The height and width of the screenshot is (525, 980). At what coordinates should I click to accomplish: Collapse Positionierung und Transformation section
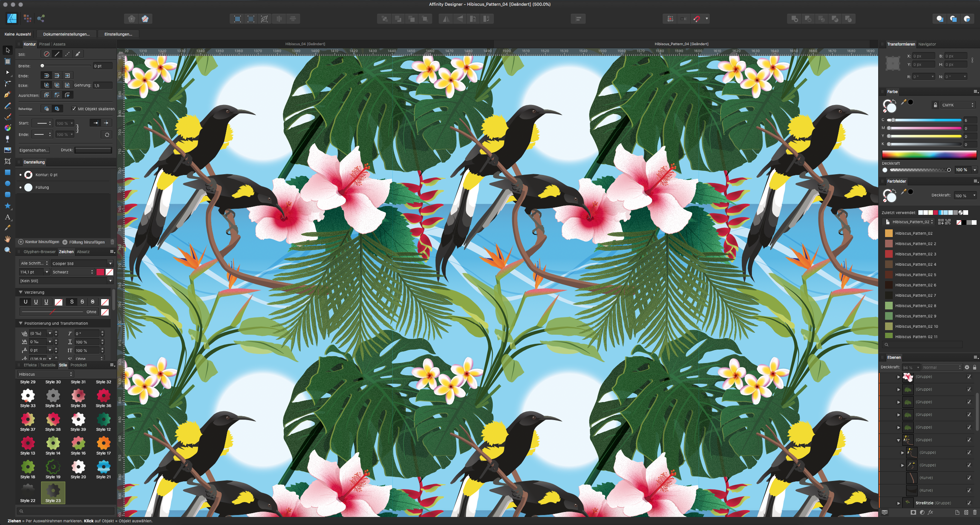[21, 323]
